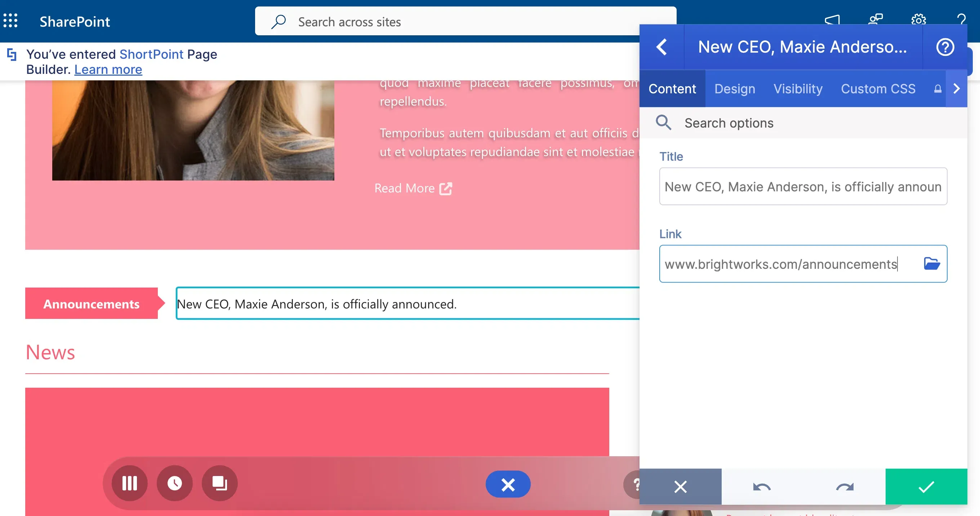Open the columns layout icon in toolbar

(x=130, y=483)
